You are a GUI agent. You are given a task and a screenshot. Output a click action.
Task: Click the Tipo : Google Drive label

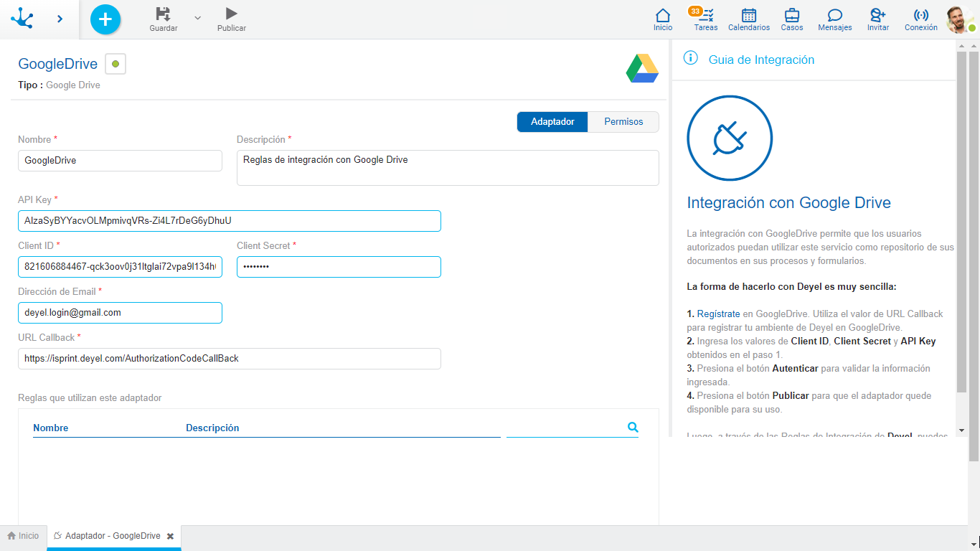click(x=60, y=85)
